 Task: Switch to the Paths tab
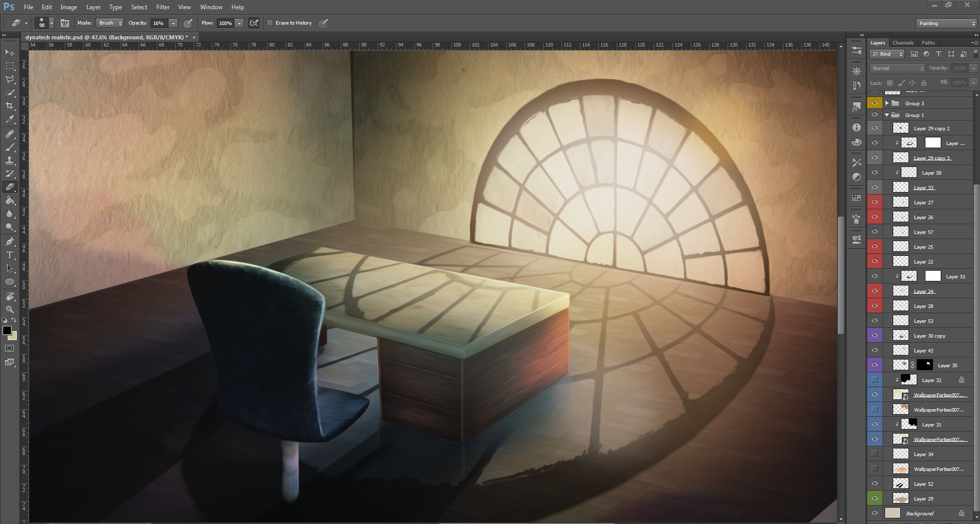(928, 43)
